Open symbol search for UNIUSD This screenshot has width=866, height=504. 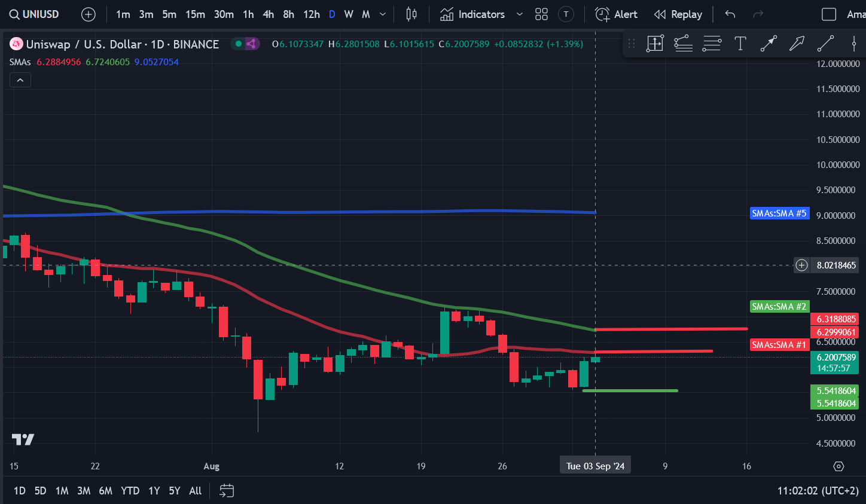pyautogui.click(x=35, y=14)
